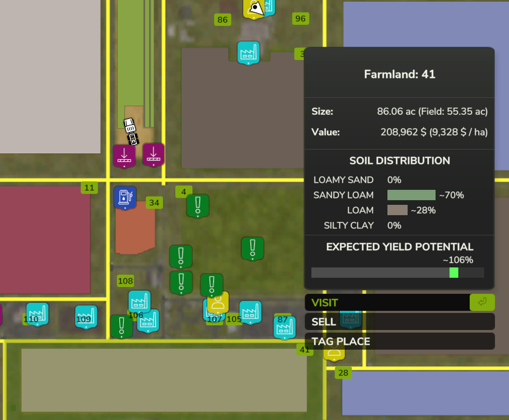Select the right purple unloading point icon
The image size is (509, 420).
(153, 155)
